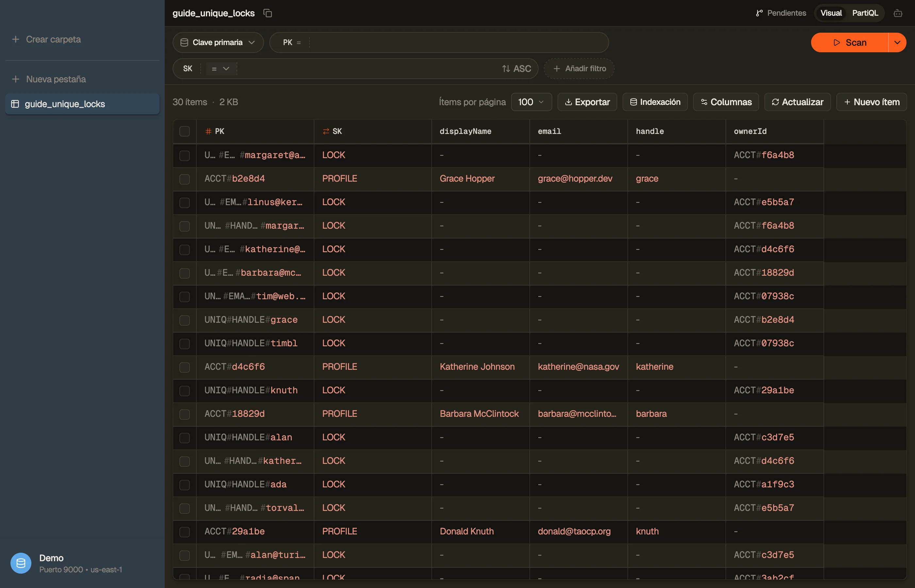Image resolution: width=915 pixels, height=588 pixels.
Task: Open the Pendientes changes view
Action: click(x=781, y=13)
